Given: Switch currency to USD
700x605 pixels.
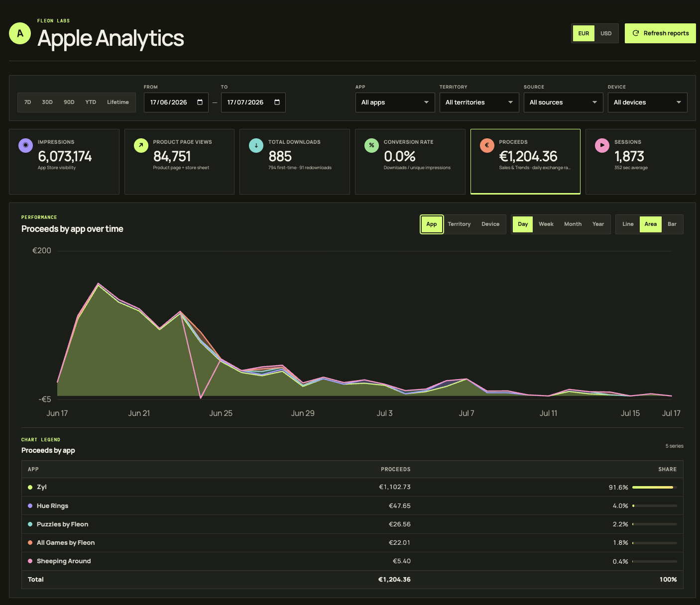Looking at the screenshot, I should [606, 33].
